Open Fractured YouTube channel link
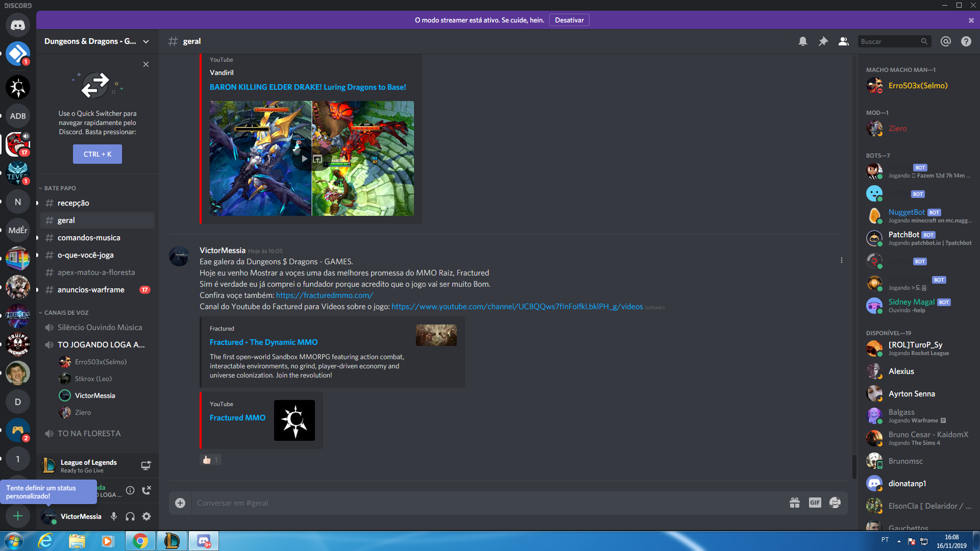The height and width of the screenshot is (551, 980). point(517,307)
